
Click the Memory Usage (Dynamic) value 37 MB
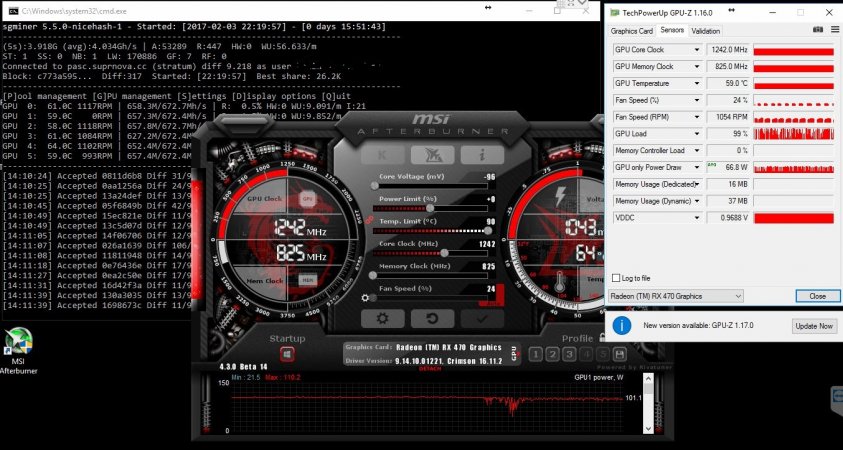pyautogui.click(x=728, y=201)
